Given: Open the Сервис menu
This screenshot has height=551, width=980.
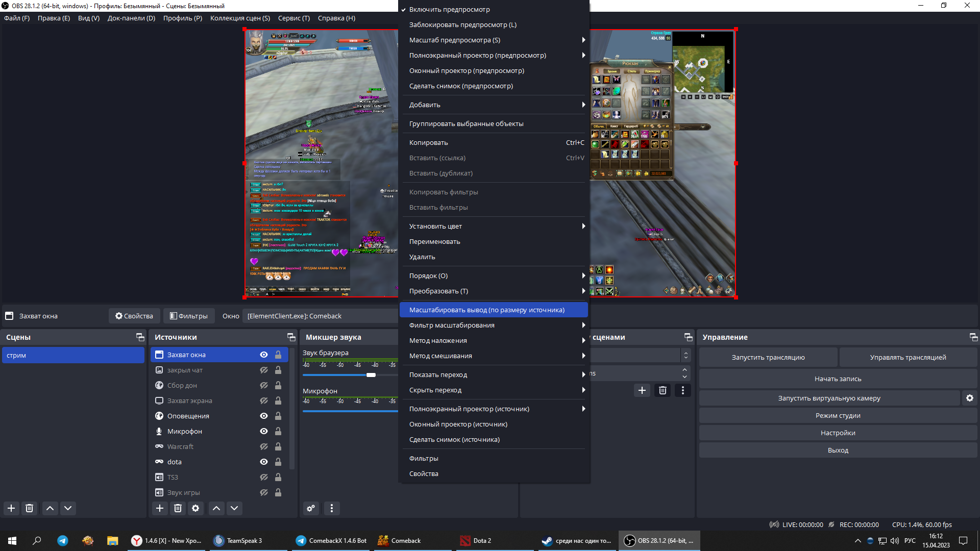Looking at the screenshot, I should (293, 18).
